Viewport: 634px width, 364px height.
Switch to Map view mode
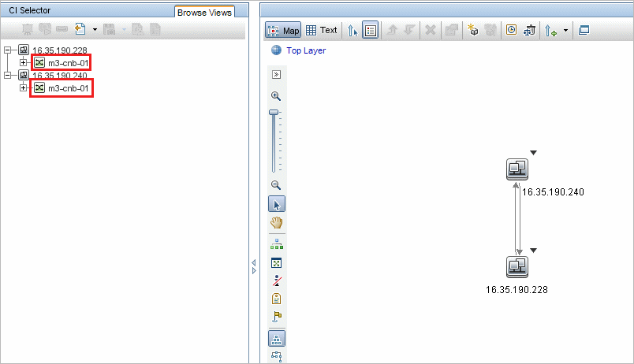click(283, 30)
